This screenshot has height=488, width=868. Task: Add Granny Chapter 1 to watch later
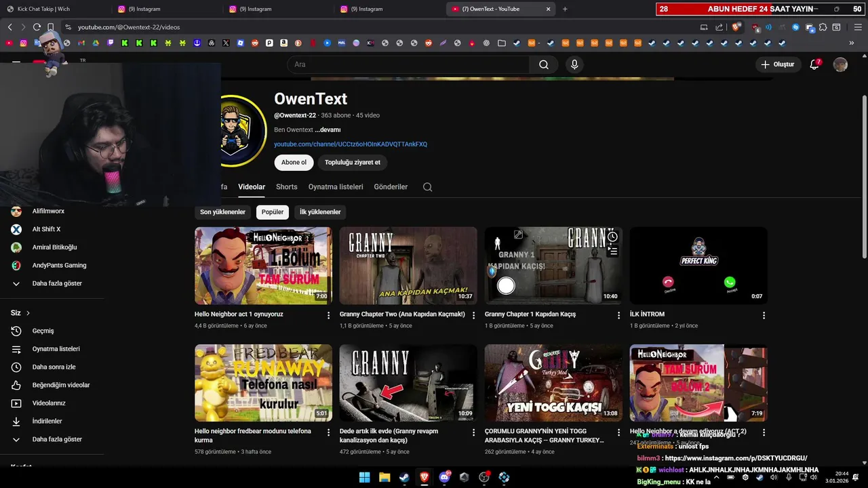click(612, 237)
